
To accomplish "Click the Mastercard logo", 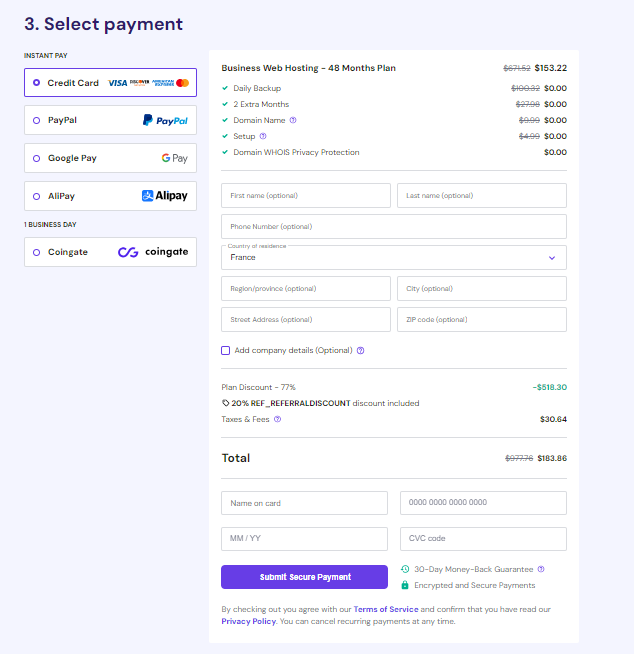I will point(182,83).
